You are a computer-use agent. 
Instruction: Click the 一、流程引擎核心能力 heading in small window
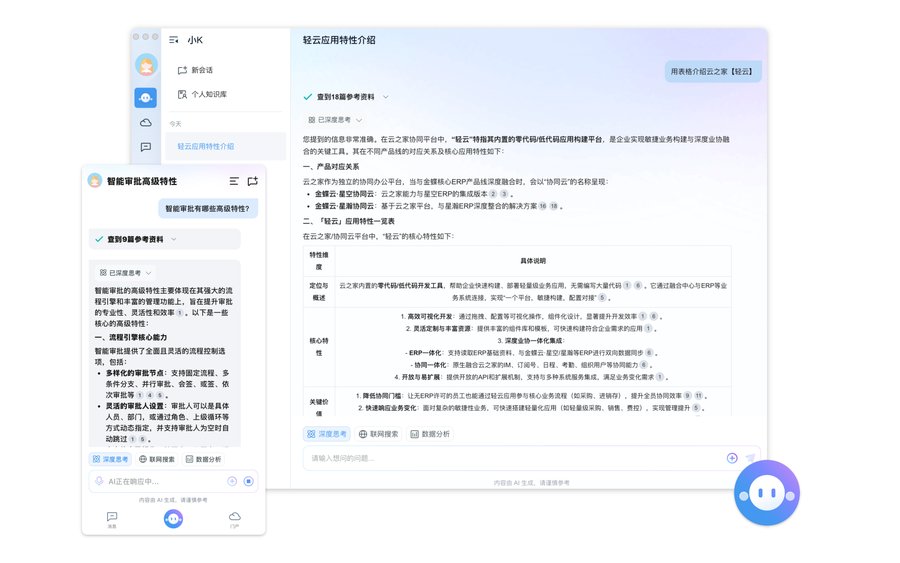pyautogui.click(x=131, y=337)
